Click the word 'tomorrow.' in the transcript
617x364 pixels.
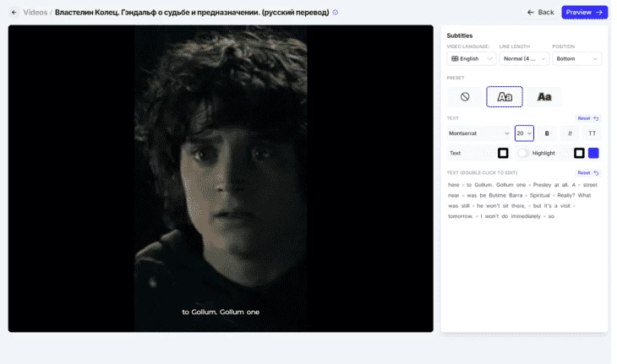[x=461, y=216]
